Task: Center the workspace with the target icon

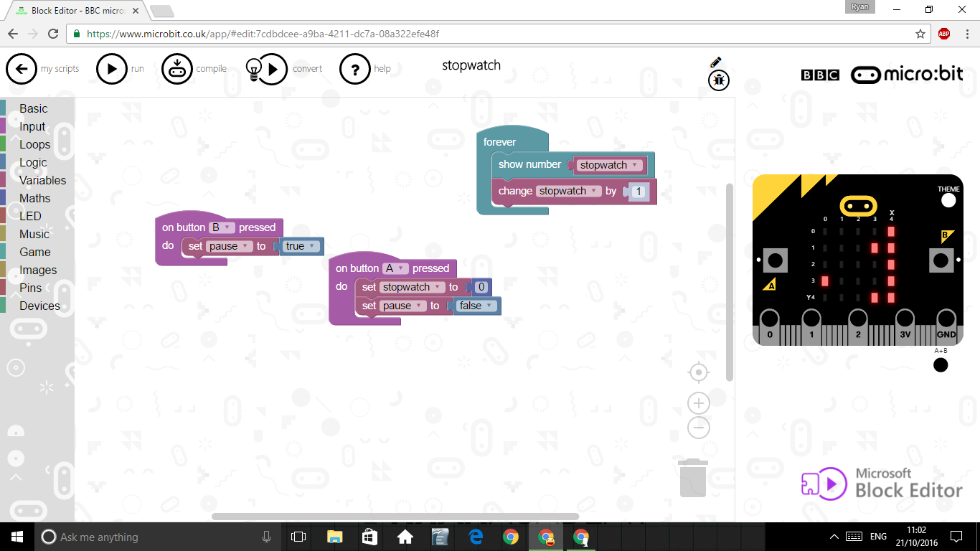Action: [x=699, y=372]
